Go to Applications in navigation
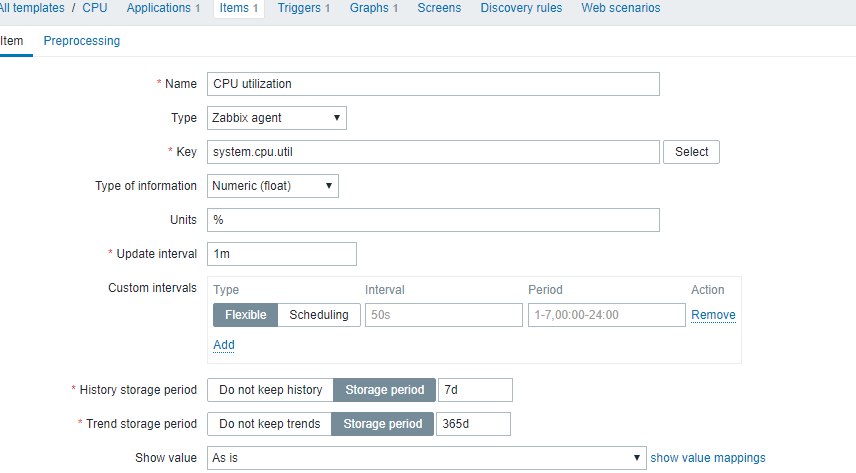This screenshot has height=473, width=856. pyautogui.click(x=163, y=8)
